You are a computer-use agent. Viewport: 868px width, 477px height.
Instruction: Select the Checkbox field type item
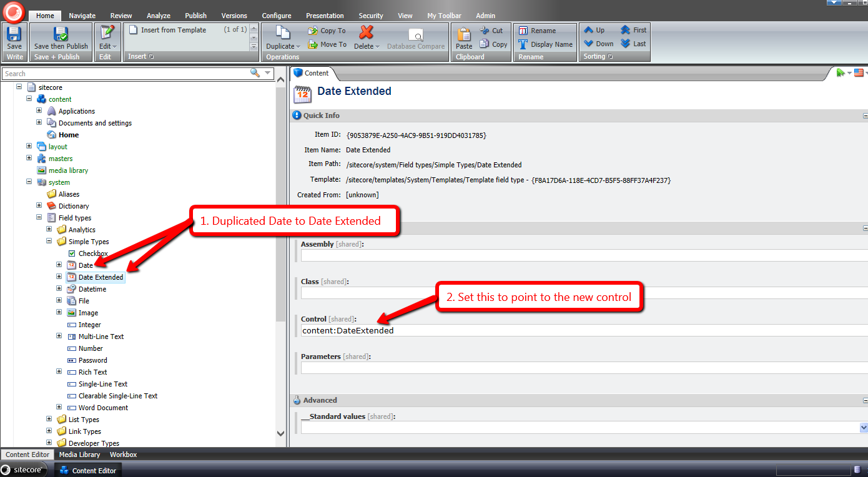pos(93,253)
